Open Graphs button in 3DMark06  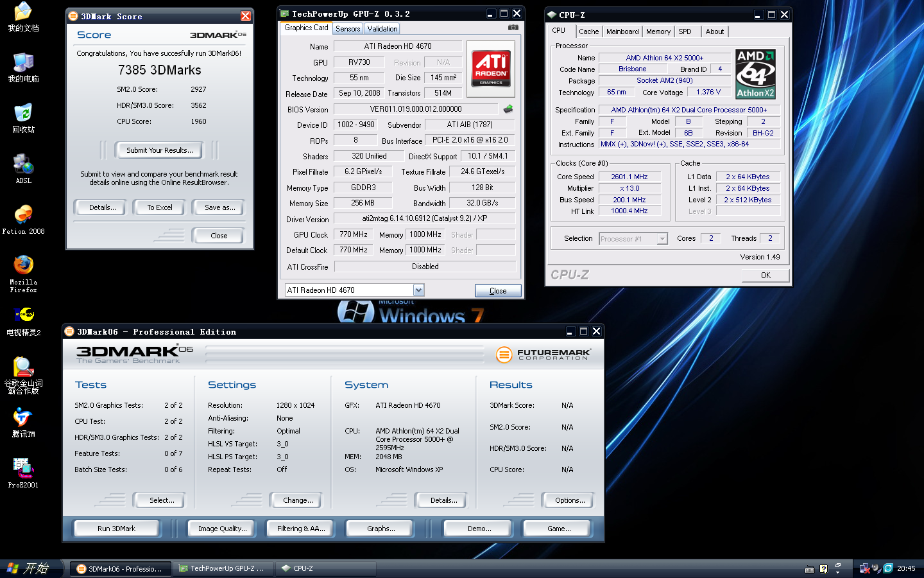[381, 529]
